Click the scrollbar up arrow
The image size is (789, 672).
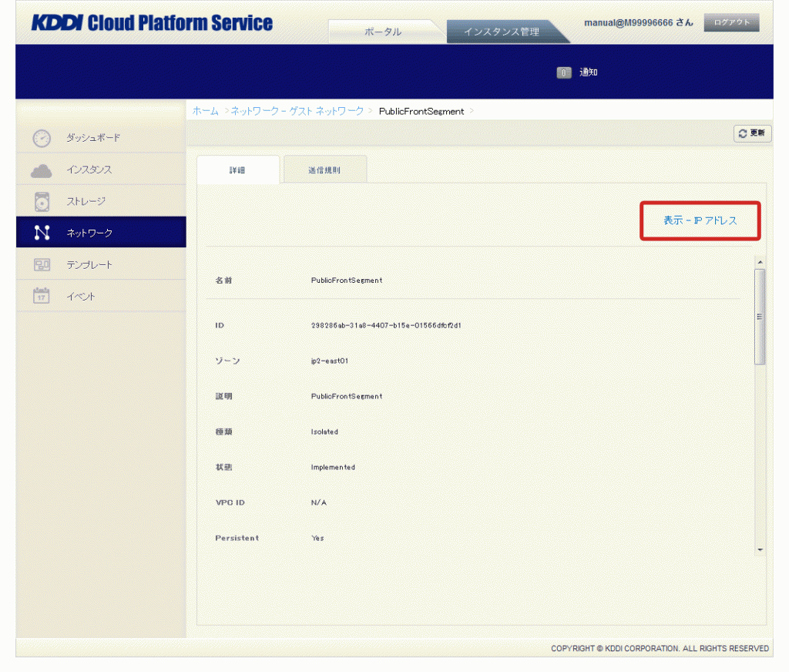[x=760, y=262]
